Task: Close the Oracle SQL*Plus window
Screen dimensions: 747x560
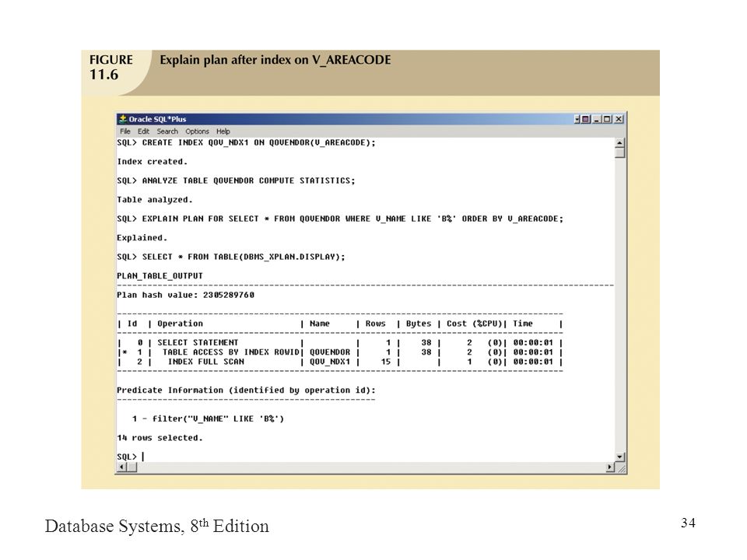Action: coord(619,119)
